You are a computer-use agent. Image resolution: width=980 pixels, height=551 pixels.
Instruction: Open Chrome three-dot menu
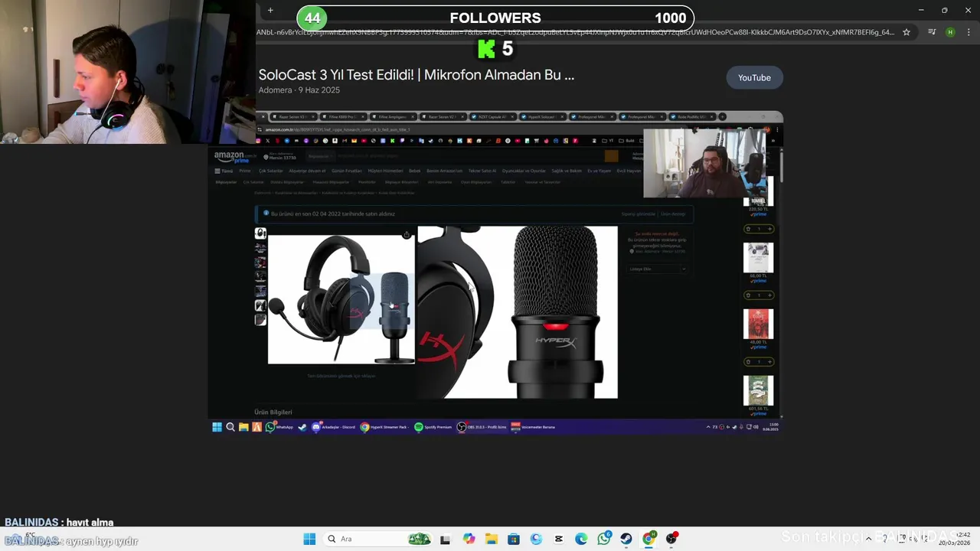(969, 32)
